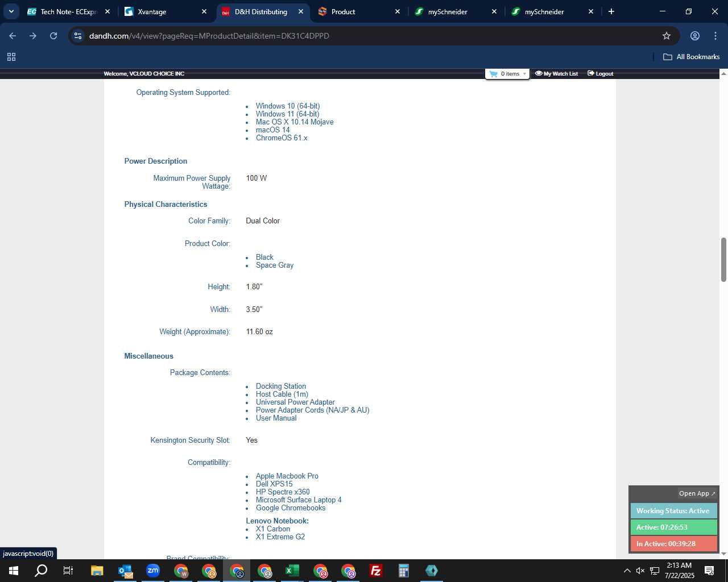The width and height of the screenshot is (728, 582).
Task: Switch to the Product tab
Action: [358, 11]
